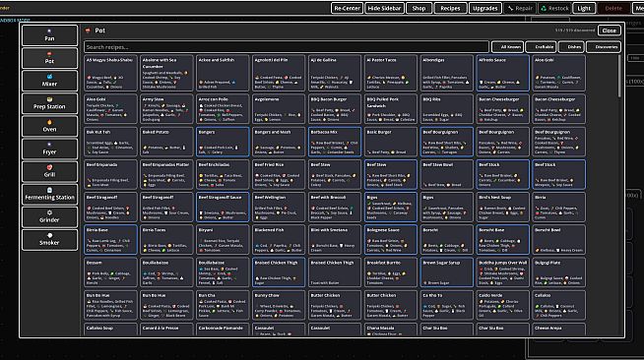Click the recipe list scrollbar
This screenshot has width=644, height=360.
click(x=619, y=77)
